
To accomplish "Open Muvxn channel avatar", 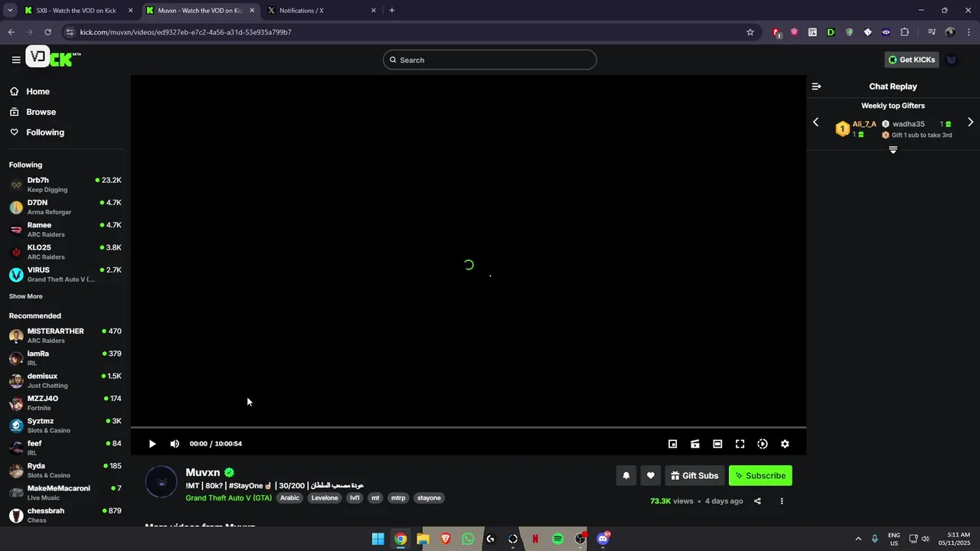I will pos(161,482).
